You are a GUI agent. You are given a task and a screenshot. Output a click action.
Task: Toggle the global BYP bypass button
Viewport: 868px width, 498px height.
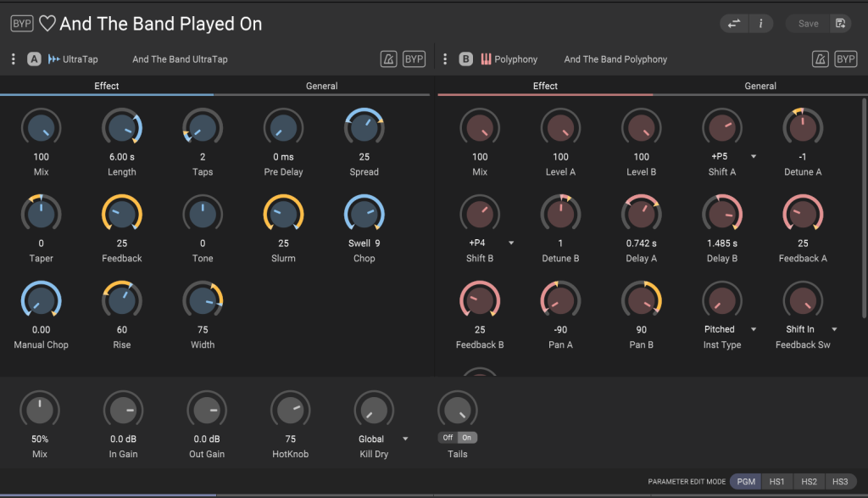(21, 24)
